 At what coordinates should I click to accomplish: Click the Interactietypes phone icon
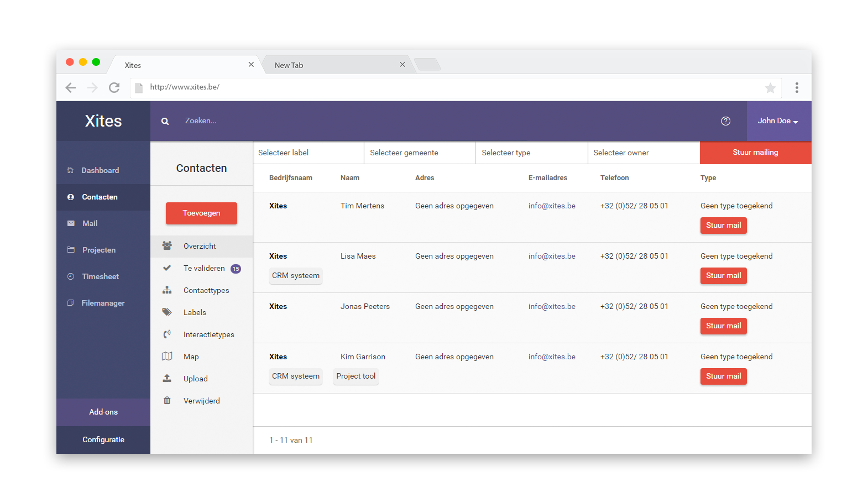[167, 334]
